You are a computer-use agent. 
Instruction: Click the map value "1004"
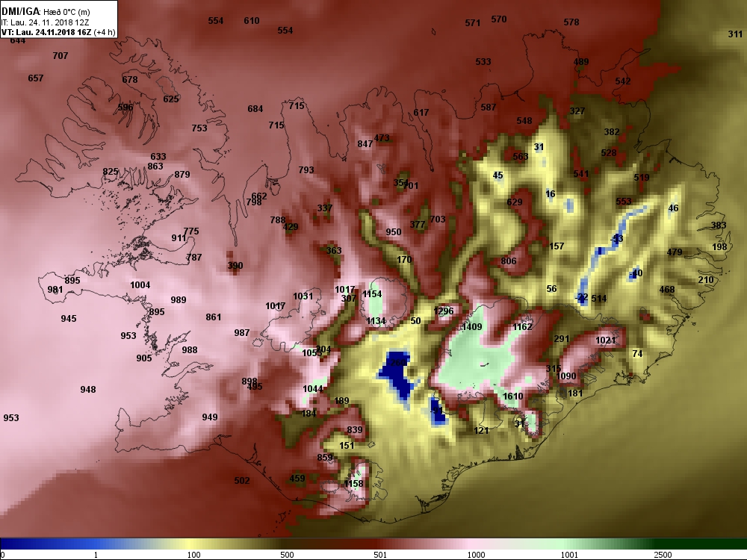[140, 284]
